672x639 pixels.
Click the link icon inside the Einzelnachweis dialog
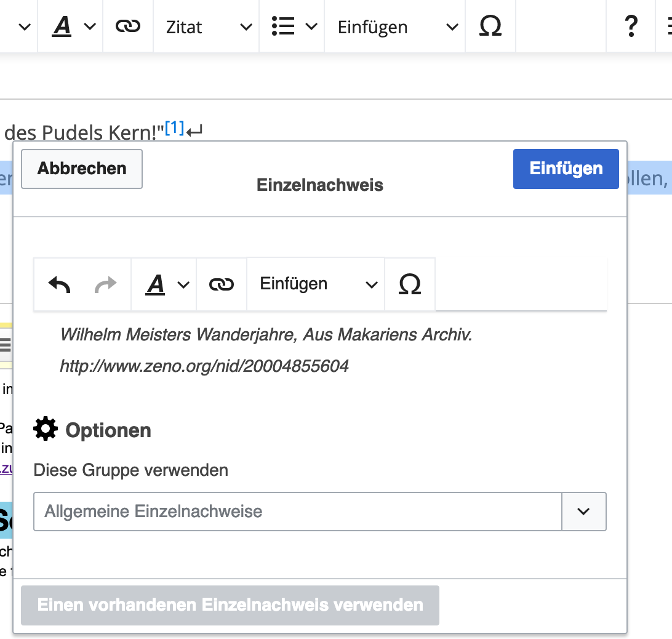[x=222, y=284]
